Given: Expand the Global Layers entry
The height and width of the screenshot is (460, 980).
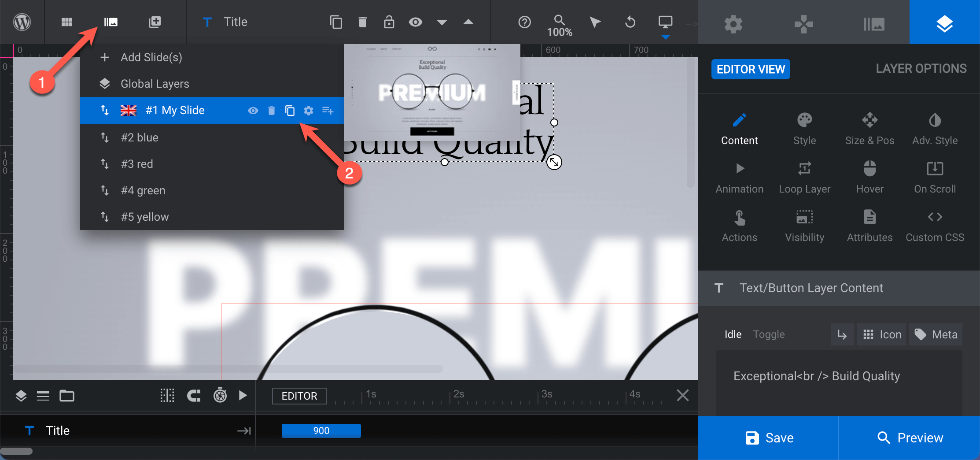Looking at the screenshot, I should pos(155,84).
